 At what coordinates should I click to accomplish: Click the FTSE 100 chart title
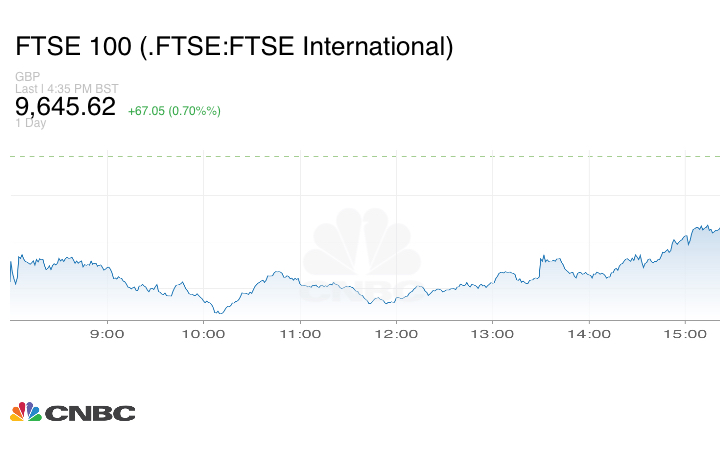[x=234, y=46]
